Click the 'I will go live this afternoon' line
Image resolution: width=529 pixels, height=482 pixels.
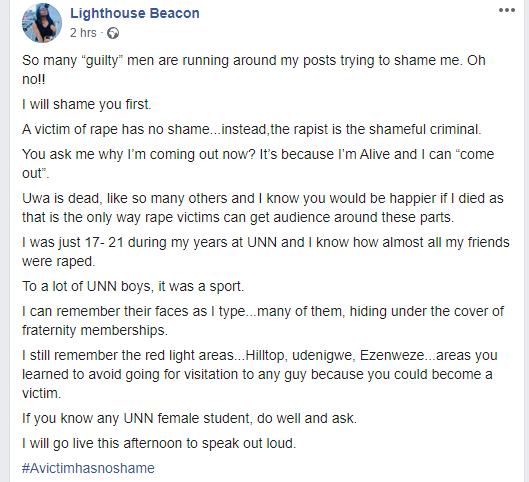159,443
